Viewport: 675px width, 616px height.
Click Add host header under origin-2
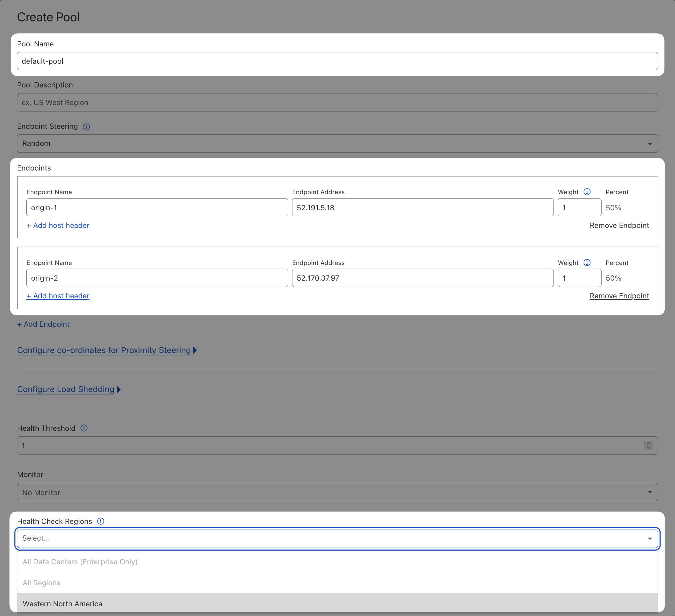58,296
